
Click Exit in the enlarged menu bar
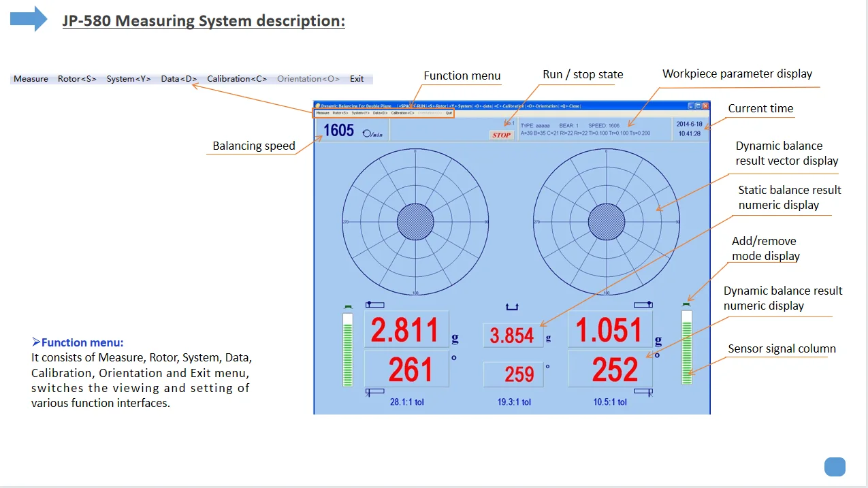point(357,79)
